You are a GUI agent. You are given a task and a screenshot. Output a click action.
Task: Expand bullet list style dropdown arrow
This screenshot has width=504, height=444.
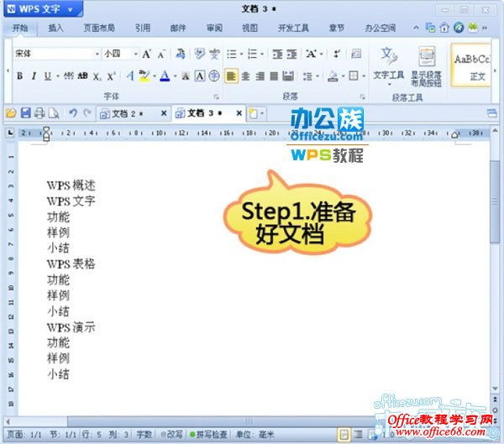coord(241,54)
